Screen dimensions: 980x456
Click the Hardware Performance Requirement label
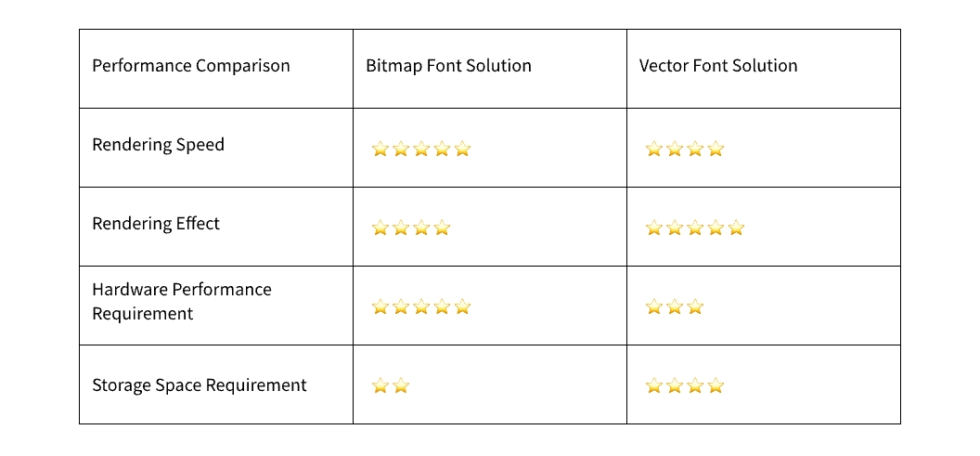tap(182, 302)
